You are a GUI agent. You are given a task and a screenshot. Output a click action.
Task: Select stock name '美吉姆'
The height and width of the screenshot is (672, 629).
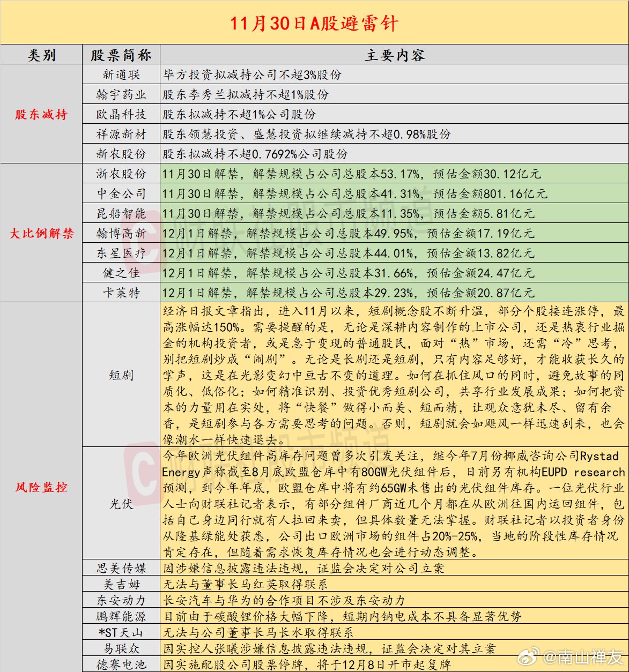point(121,584)
